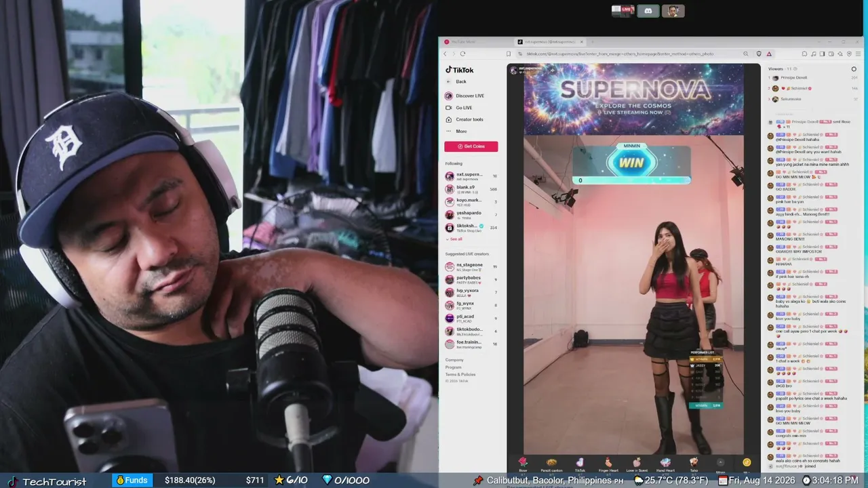Click the Discord icon at the top

tap(648, 11)
